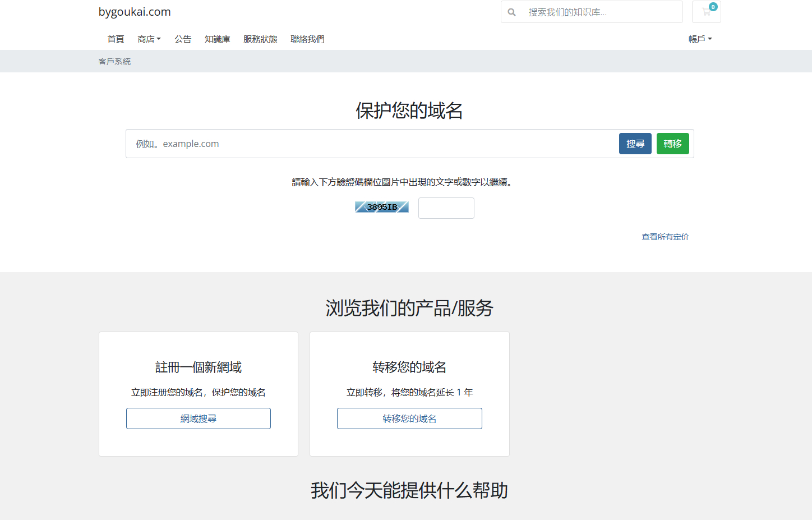Viewport: 812px width, 520px height.
Task: Click the bygoukai.com site logo
Action: click(135, 12)
